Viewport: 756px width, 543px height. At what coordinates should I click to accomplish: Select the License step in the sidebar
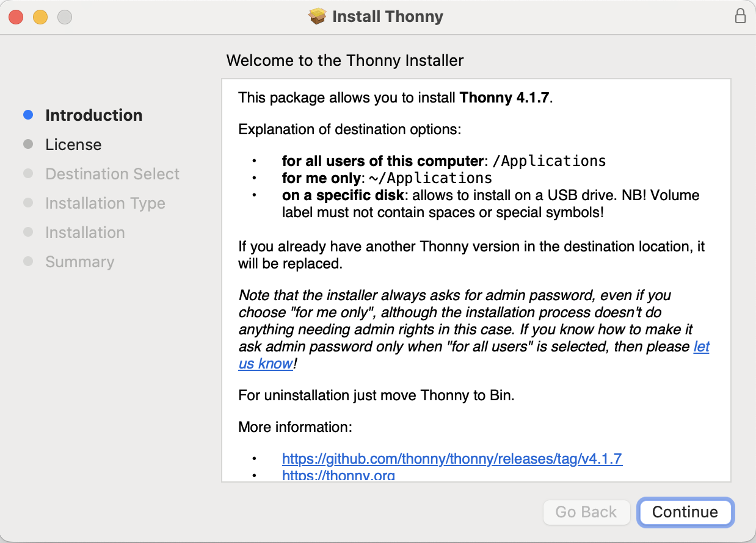point(73,145)
